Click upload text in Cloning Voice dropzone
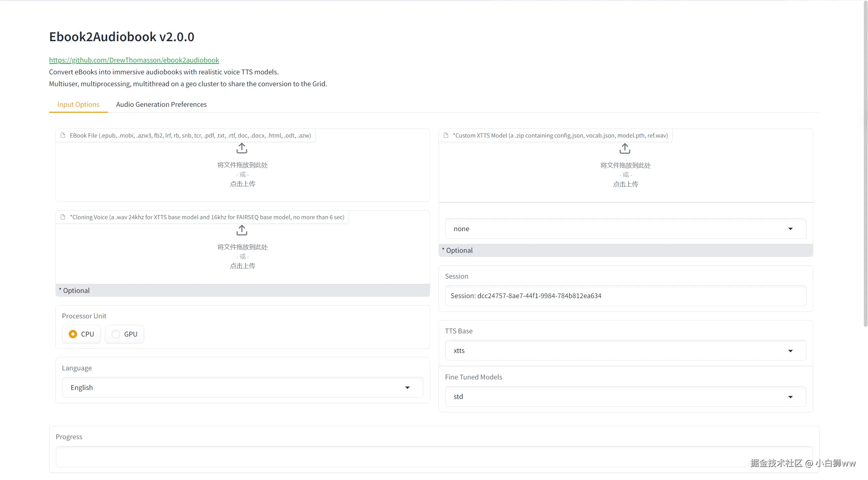This screenshot has height=480, width=868. click(x=242, y=266)
